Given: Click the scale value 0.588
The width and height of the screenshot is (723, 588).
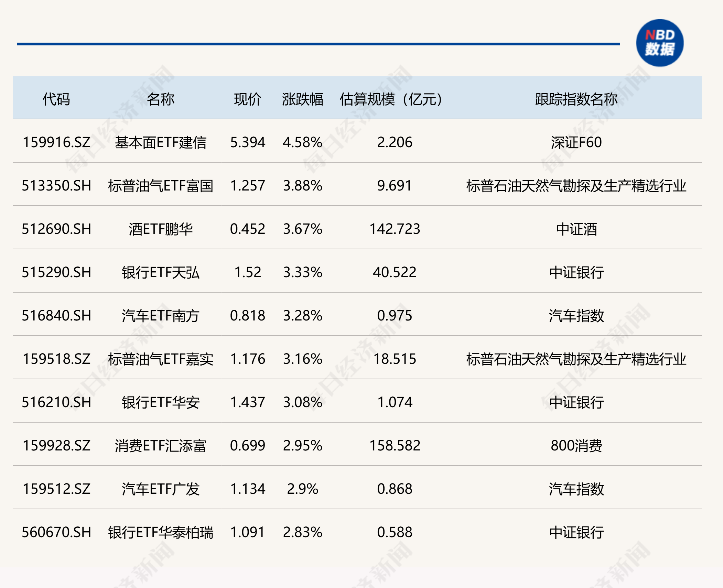Looking at the screenshot, I should [x=395, y=532].
